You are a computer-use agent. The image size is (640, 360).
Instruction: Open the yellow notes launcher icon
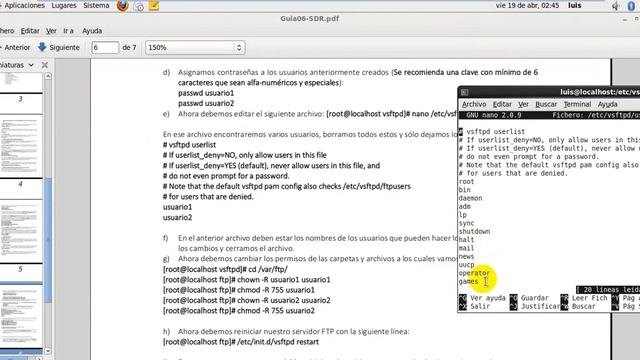click(x=154, y=5)
